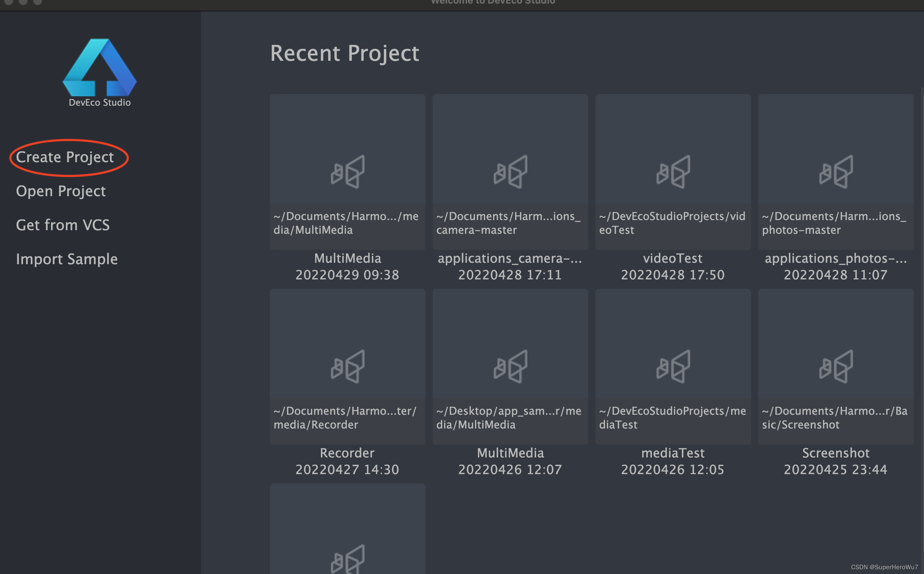Image resolution: width=924 pixels, height=574 pixels.
Task: Click the path ~/DevEcoStudioProjects/mediaTest
Action: pos(673,418)
